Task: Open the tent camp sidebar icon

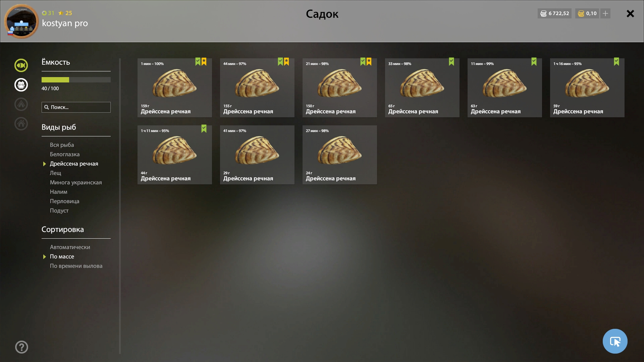Action: (21, 104)
